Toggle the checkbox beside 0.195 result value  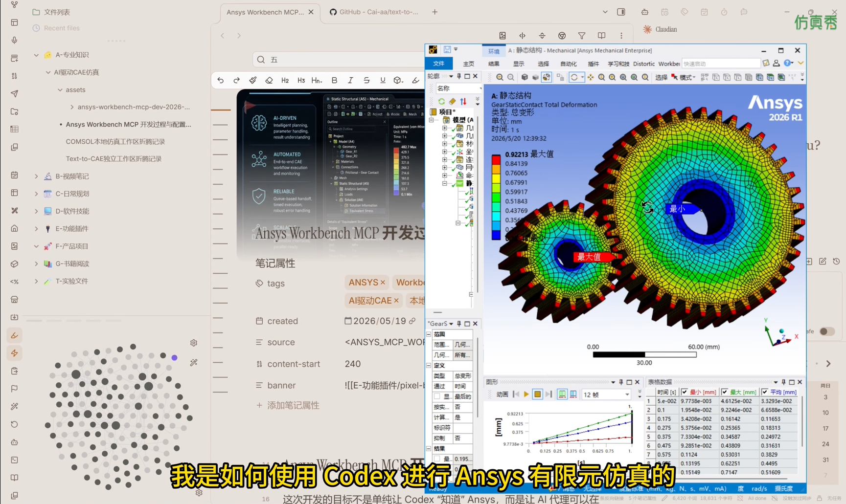[x=437, y=459]
